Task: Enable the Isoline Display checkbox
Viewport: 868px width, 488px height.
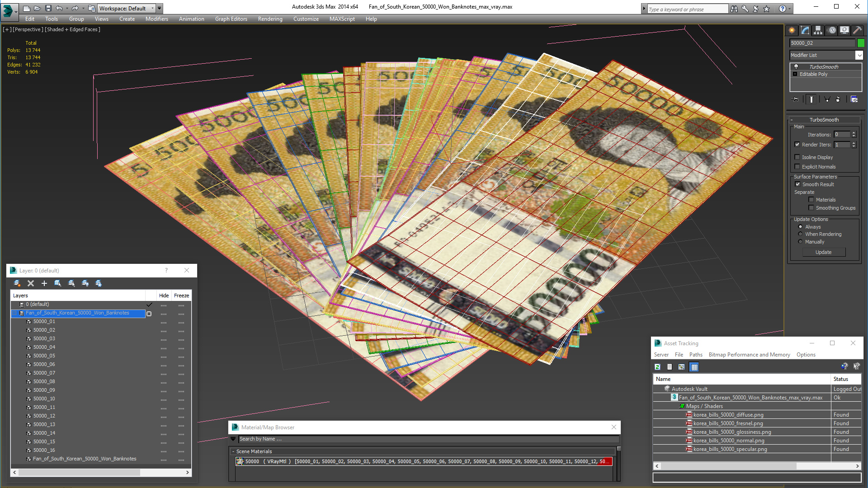Action: pyautogui.click(x=797, y=157)
